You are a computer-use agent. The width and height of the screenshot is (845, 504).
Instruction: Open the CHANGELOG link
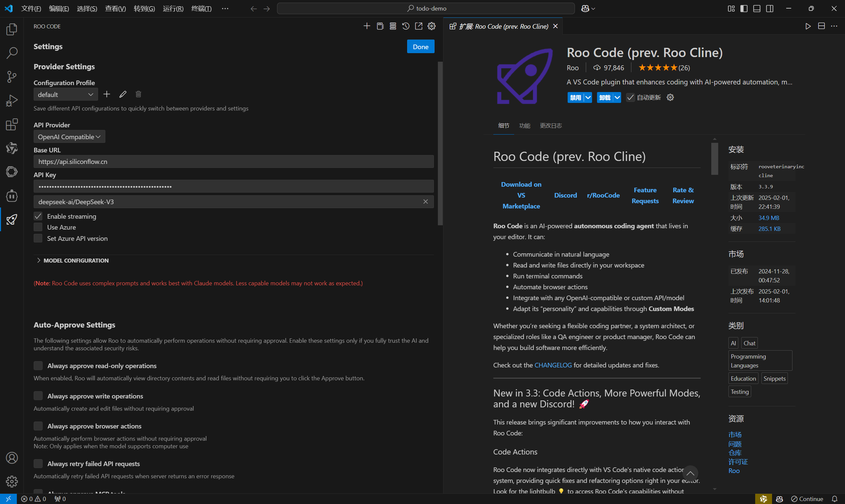[553, 365]
